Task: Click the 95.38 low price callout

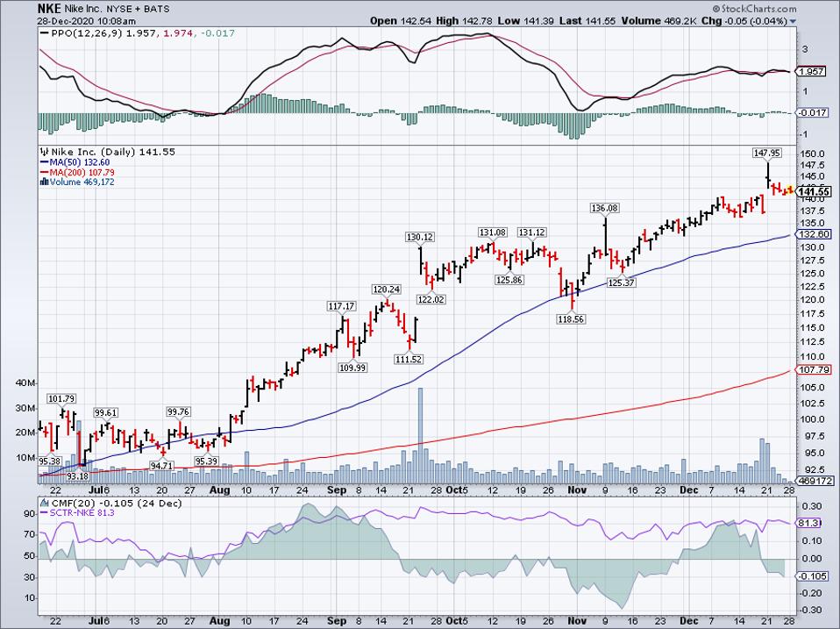Action: click(x=50, y=461)
